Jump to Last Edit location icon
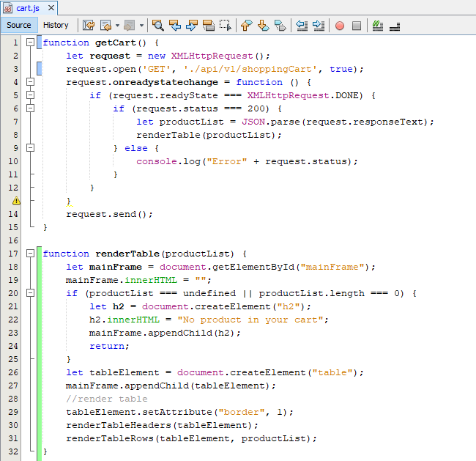The image size is (476, 461). pyautogui.click(x=89, y=25)
